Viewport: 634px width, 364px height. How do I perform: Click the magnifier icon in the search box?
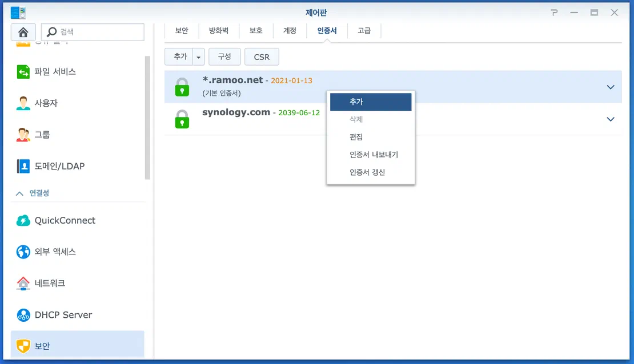[51, 31]
